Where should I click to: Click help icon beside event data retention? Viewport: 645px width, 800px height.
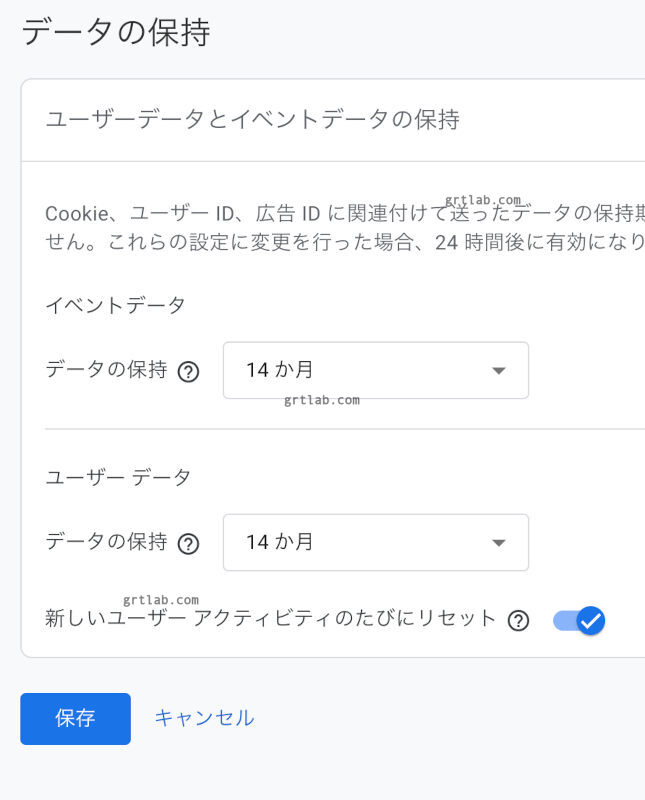[x=188, y=371]
